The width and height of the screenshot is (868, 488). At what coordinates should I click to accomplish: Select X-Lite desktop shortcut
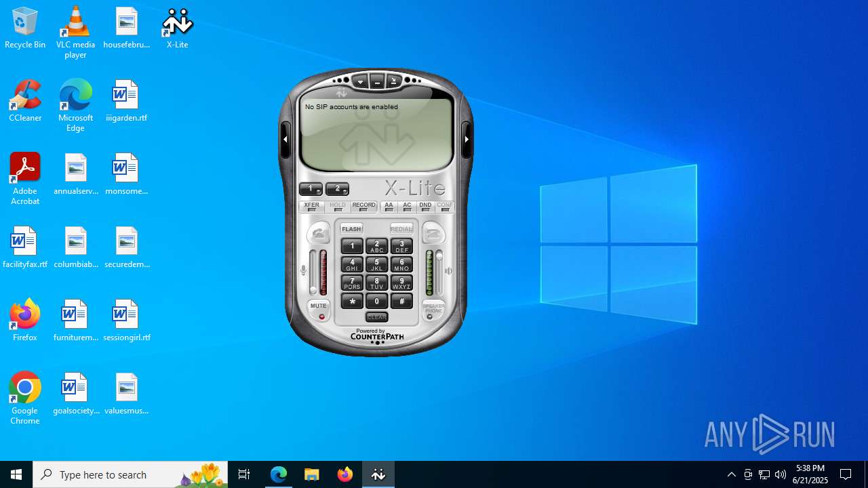[178, 28]
